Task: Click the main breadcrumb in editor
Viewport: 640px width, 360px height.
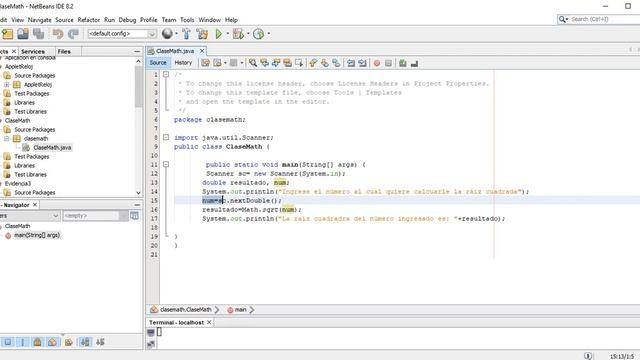Action: pyautogui.click(x=240, y=310)
